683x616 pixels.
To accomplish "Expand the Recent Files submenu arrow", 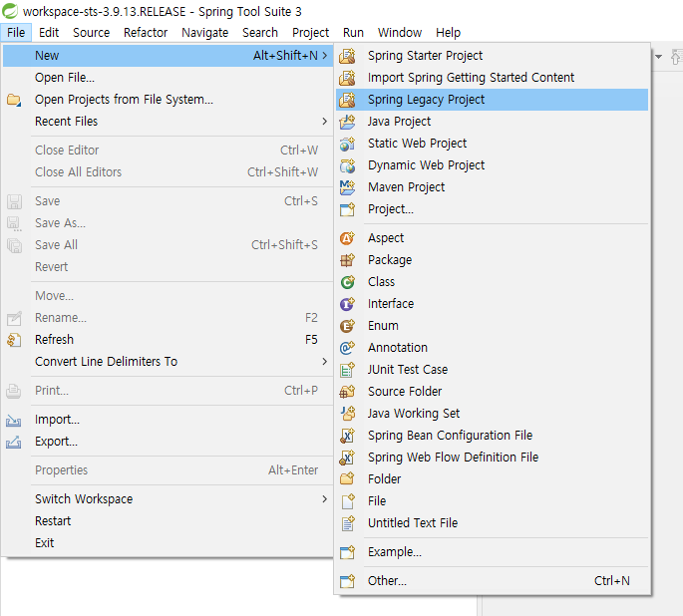I will (324, 122).
